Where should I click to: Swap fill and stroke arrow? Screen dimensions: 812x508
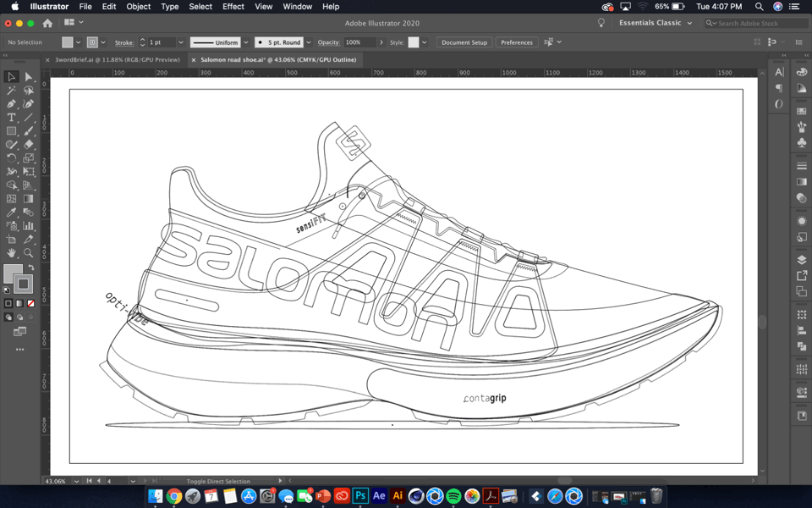[x=31, y=268]
